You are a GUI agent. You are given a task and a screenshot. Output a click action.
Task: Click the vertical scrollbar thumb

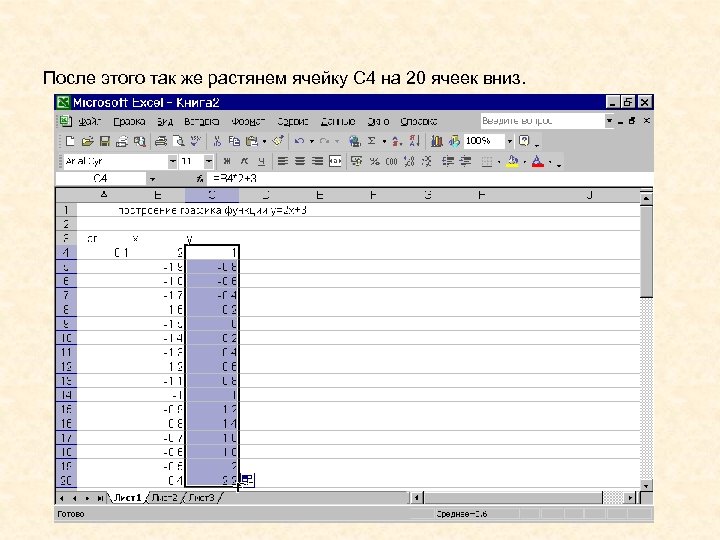(x=646, y=252)
